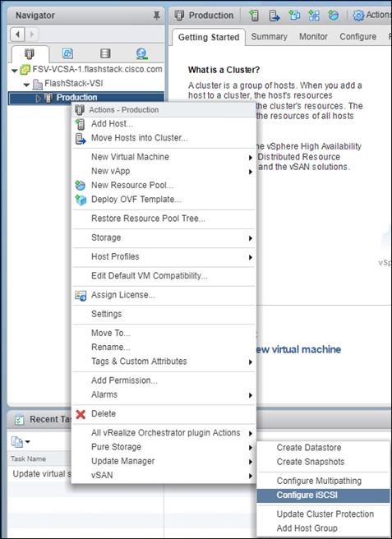Viewport: 392px width, 539px height.
Task: Go forward in Navigator history
Action: pyautogui.click(x=32, y=35)
